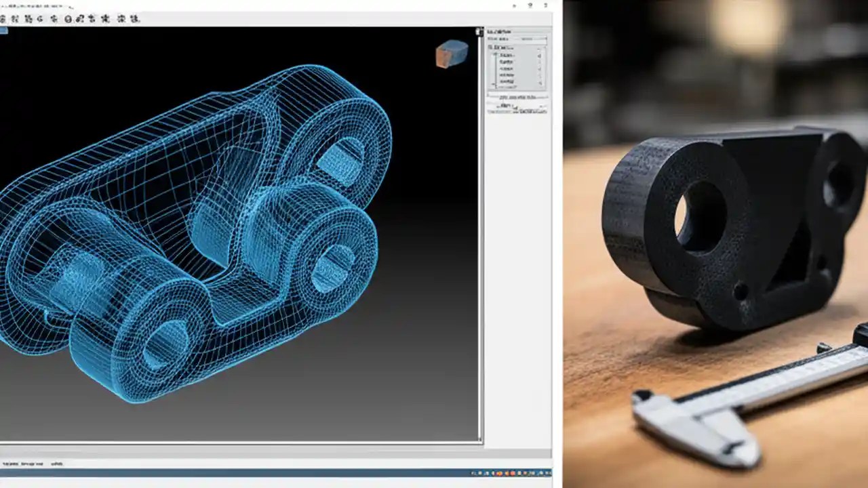This screenshot has height=488, width=868.
Task: Click the orientation cube in the viewport corner
Action: tap(453, 53)
